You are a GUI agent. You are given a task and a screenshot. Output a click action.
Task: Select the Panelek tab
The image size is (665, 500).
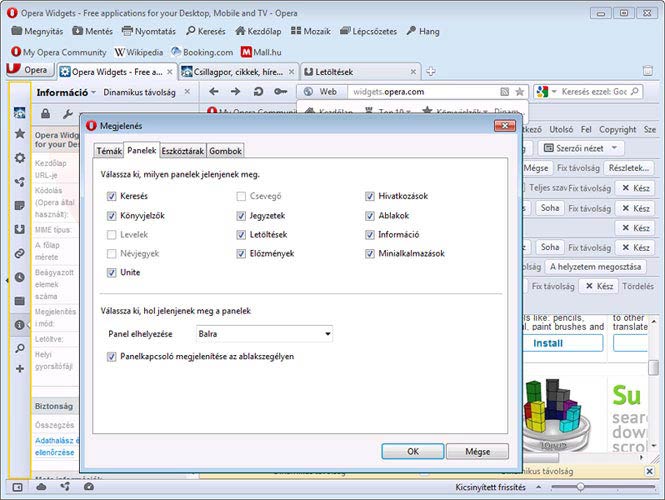[142, 150]
